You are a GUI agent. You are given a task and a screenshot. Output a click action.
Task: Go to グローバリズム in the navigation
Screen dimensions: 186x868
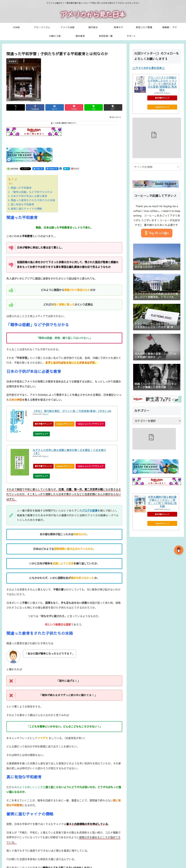click(42, 27)
